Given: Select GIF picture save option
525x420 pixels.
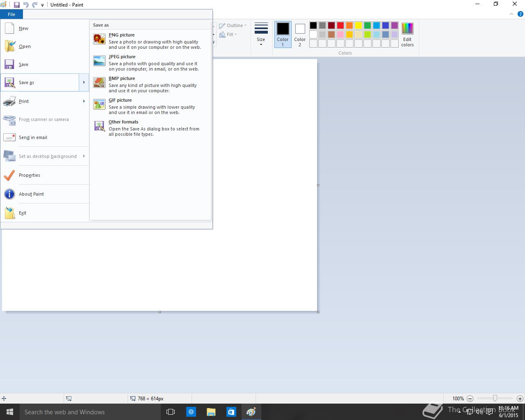Looking at the screenshot, I should pyautogui.click(x=150, y=106).
